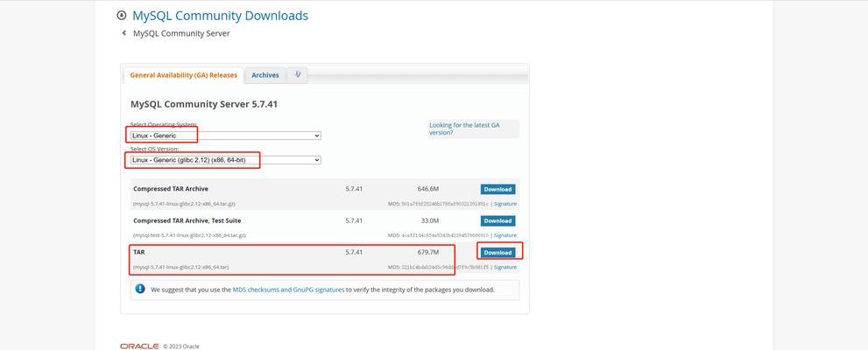This screenshot has width=868, height=350.
Task: Click the '646.6M' size value
Action: point(428,189)
